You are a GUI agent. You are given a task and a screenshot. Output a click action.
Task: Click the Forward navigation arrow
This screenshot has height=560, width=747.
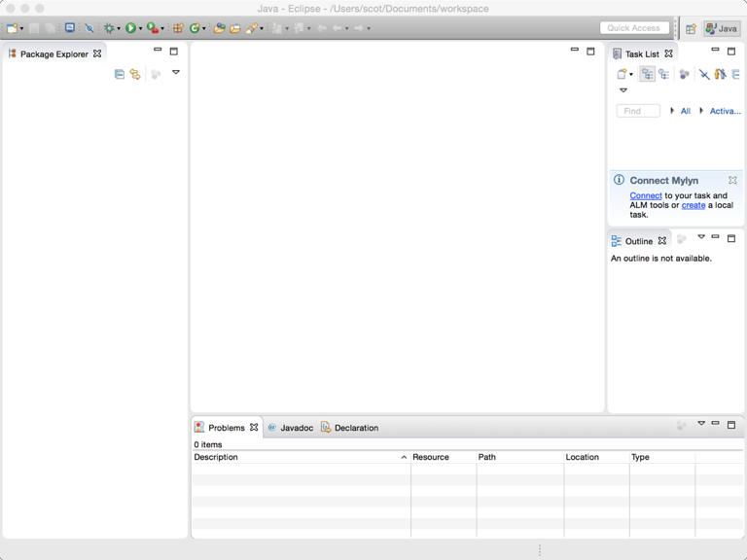click(359, 28)
